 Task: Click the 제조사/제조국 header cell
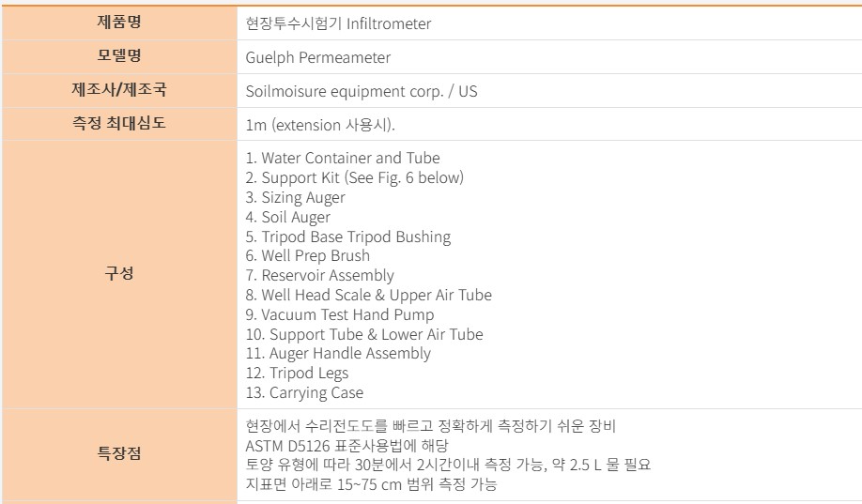point(119,91)
